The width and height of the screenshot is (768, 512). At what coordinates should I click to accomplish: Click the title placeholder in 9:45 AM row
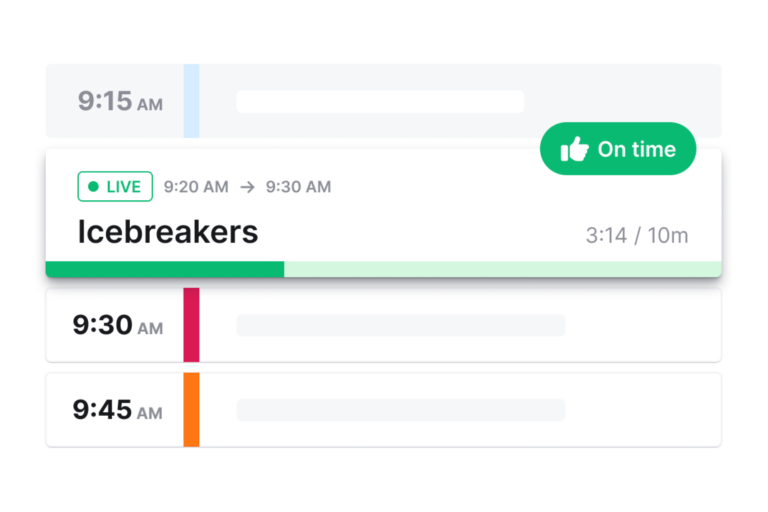point(401,410)
